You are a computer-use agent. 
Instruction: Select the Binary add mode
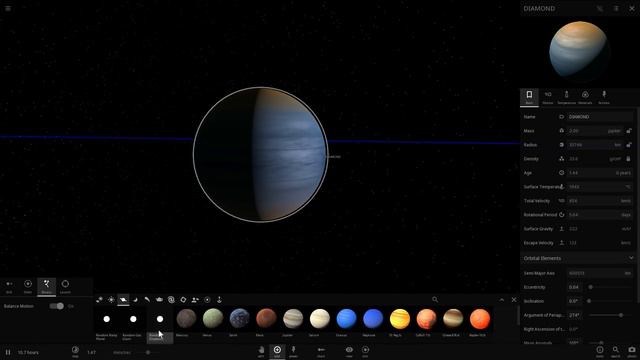pos(47,287)
